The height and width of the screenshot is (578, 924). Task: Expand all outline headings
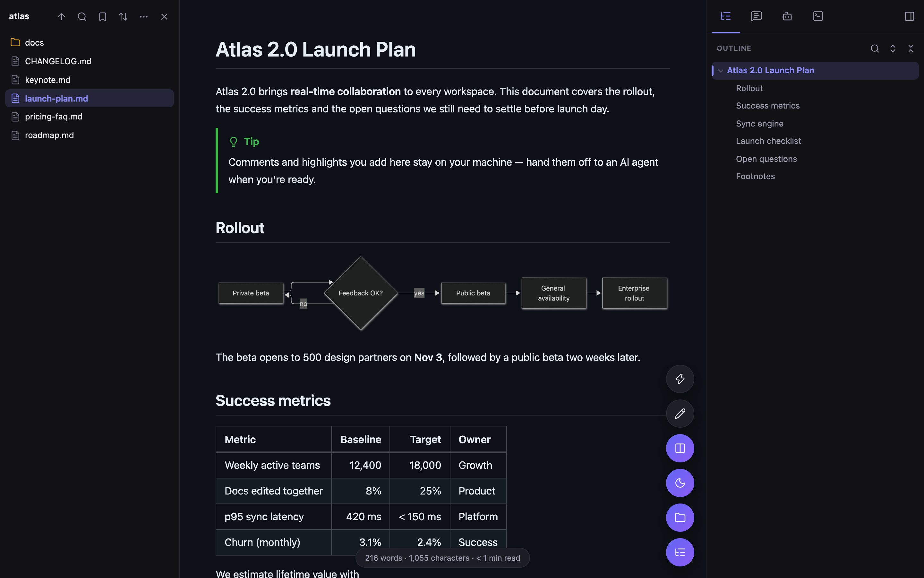point(893,48)
